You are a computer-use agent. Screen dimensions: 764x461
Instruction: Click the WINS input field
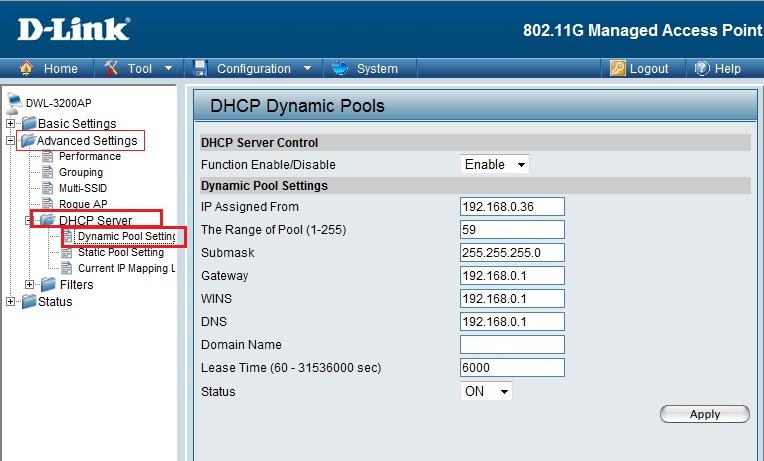point(512,298)
